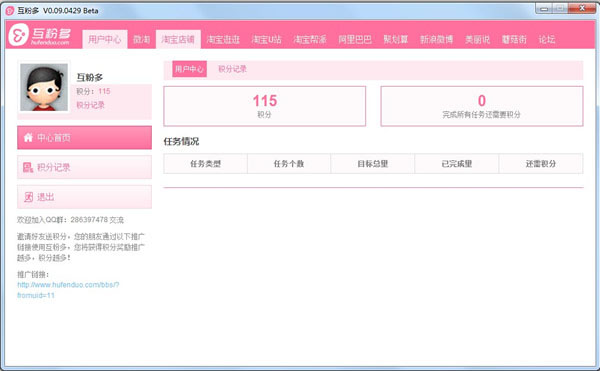
Task: Click the 任务类型 column header
Action: [205, 164]
